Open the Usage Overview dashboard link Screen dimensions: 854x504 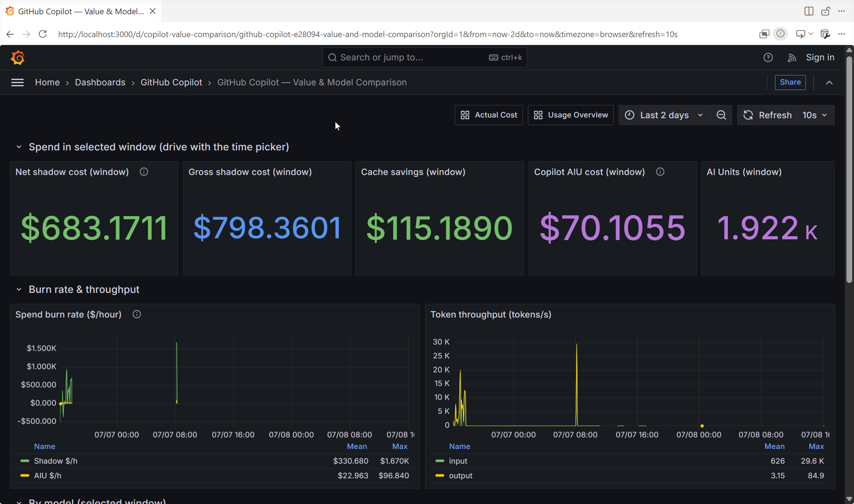click(570, 115)
